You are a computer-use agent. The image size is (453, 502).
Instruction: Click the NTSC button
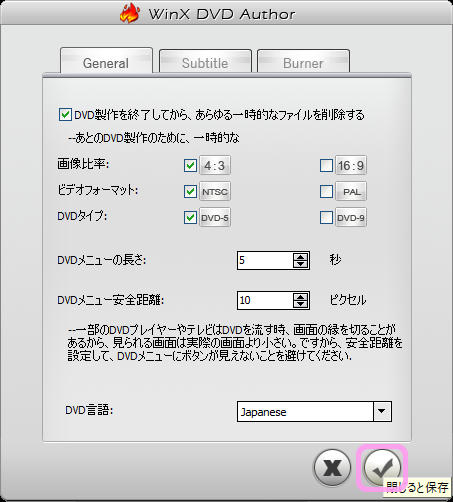[x=215, y=191]
